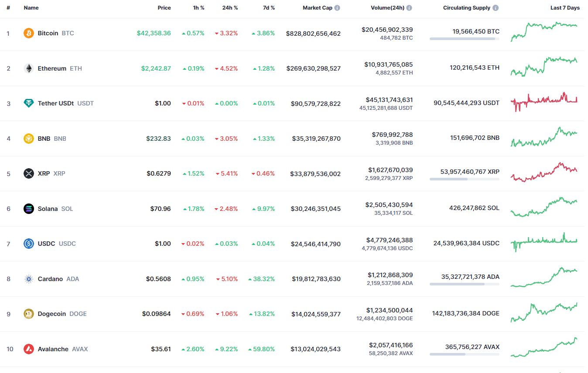Sort by the 24h % column header
Screen dimensions: 588x373
point(229,8)
